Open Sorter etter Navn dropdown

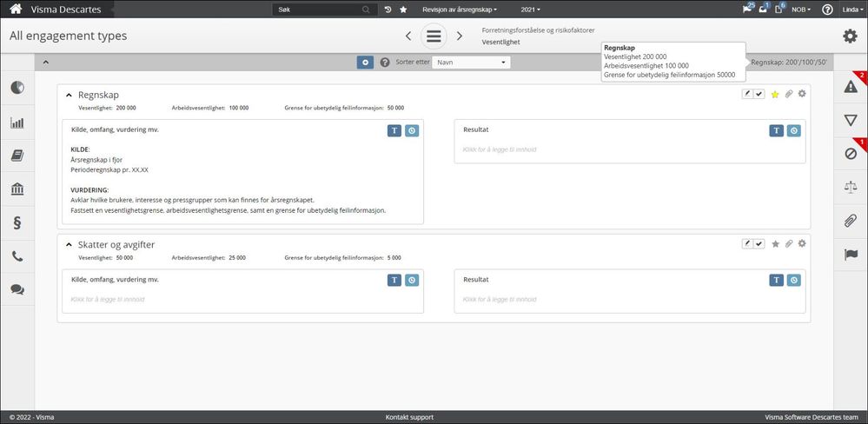point(471,63)
